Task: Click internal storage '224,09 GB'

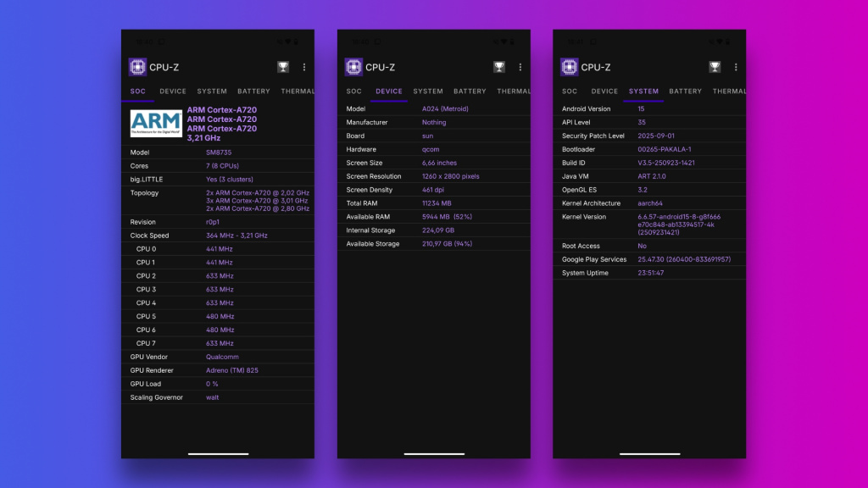Action: 438,230
